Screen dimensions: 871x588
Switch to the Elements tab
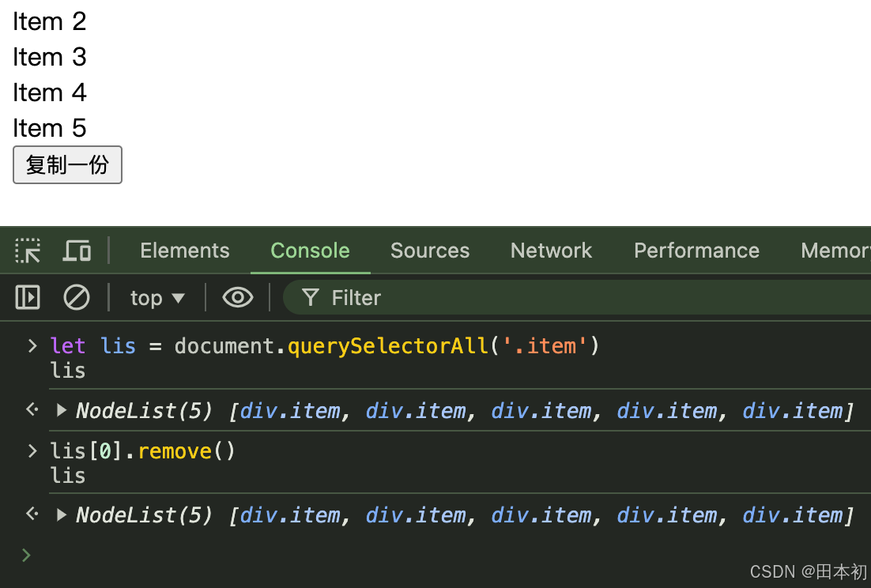coord(185,251)
